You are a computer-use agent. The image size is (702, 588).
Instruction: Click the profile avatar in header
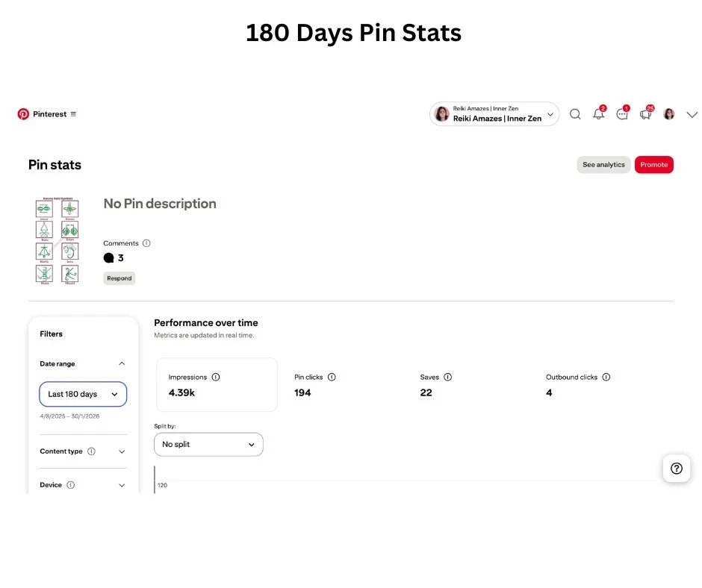(669, 114)
